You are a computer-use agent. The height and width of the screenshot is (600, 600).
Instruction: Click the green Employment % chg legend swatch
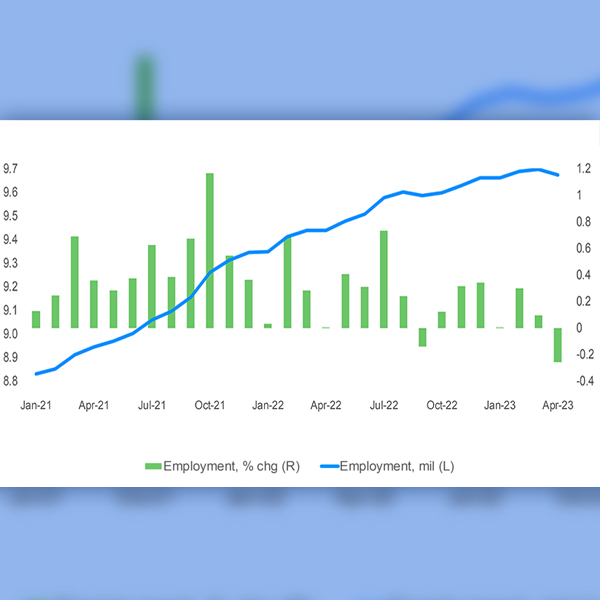tap(153, 466)
